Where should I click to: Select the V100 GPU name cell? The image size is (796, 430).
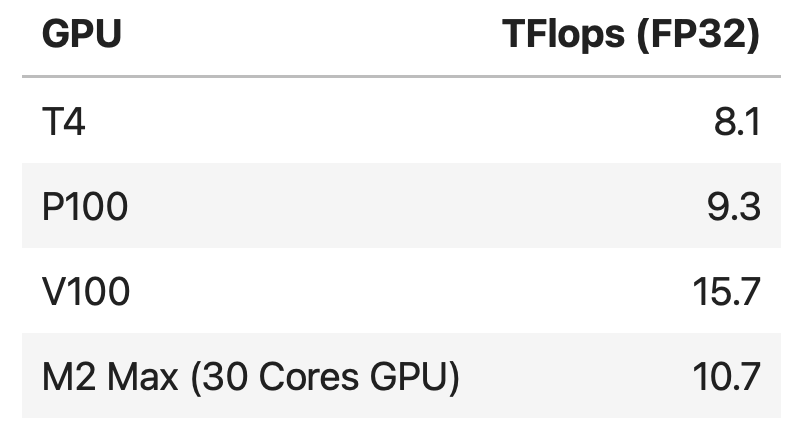click(86, 292)
